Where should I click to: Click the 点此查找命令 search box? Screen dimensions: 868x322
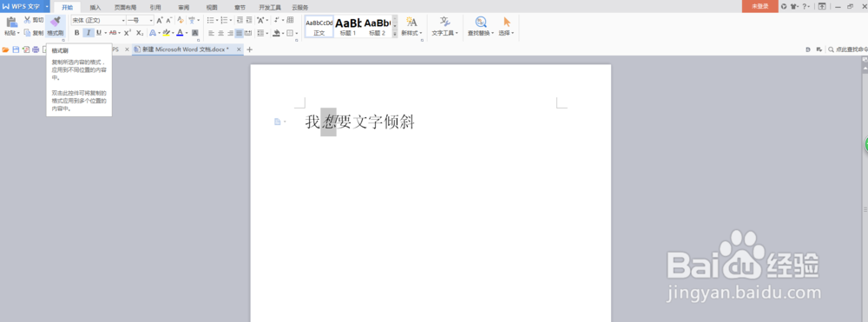tap(847, 49)
